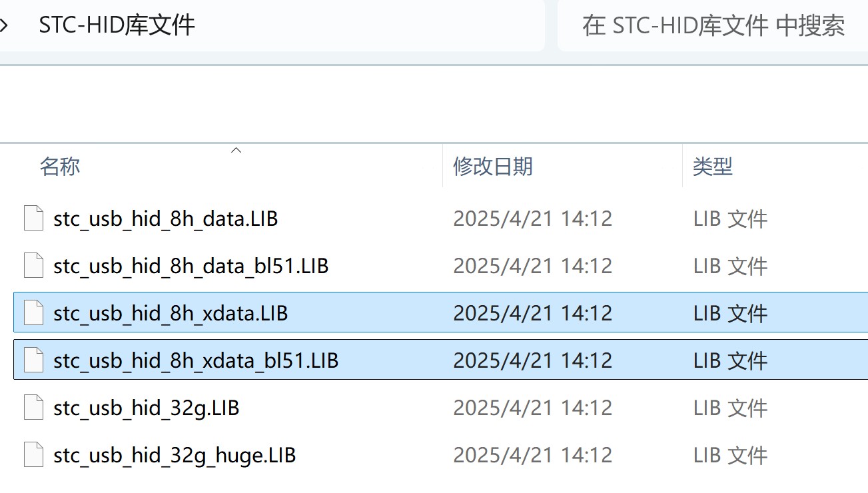This screenshot has width=868, height=493.
Task: Click the file icon of stc_usb_hid_8h_data_bl51.LIB
Action: point(34,266)
